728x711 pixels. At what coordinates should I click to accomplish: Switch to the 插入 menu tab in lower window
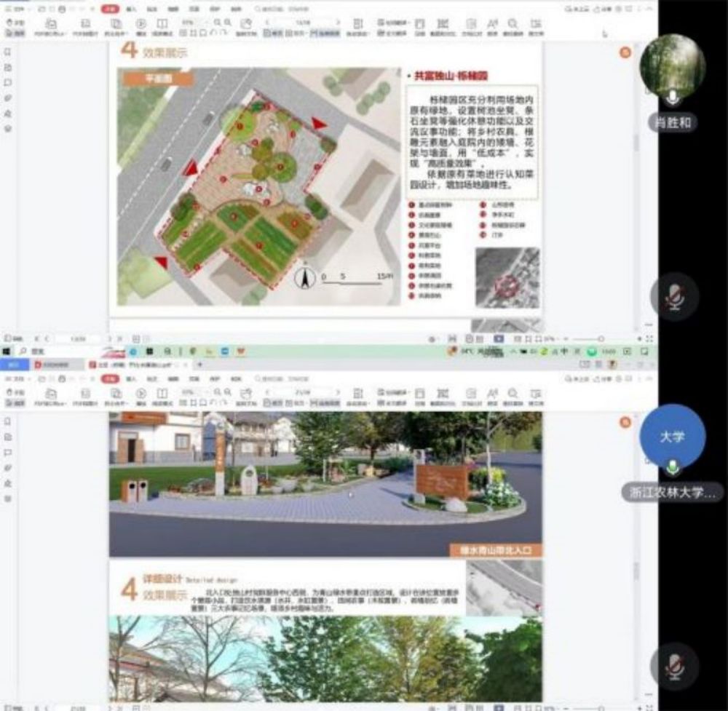click(132, 378)
